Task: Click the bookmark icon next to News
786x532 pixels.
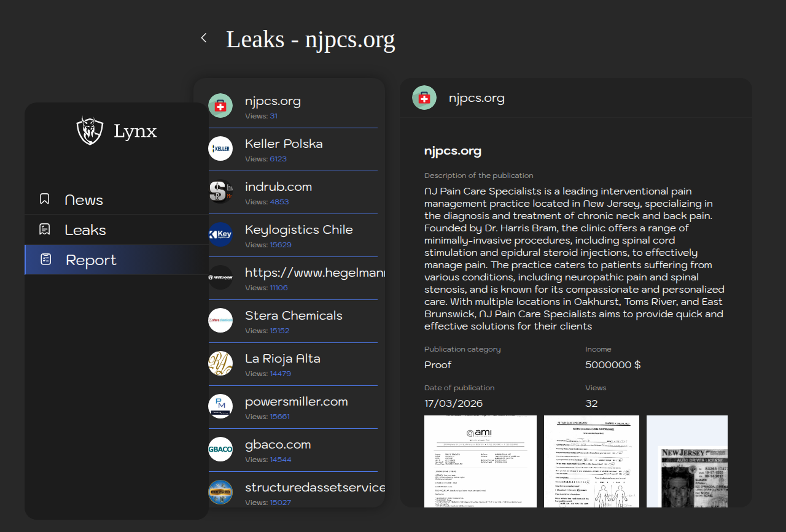Action: [45, 199]
